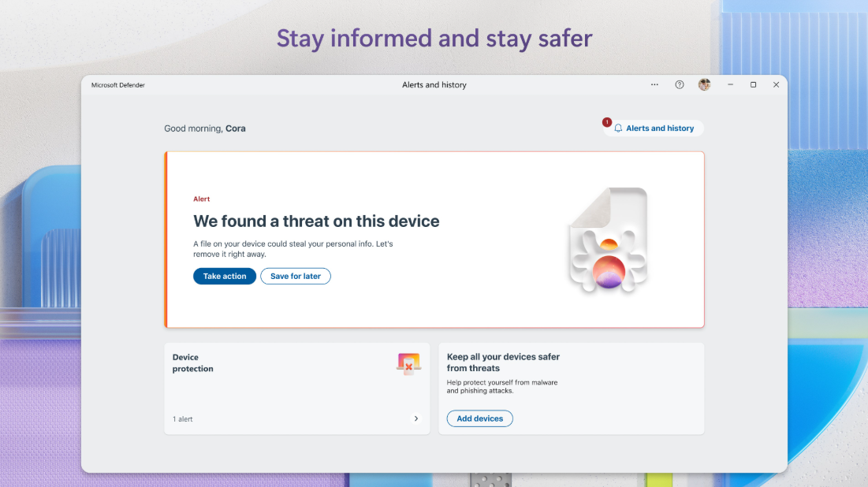Click the help question mark icon
This screenshot has width=868, height=487.
(x=680, y=84)
